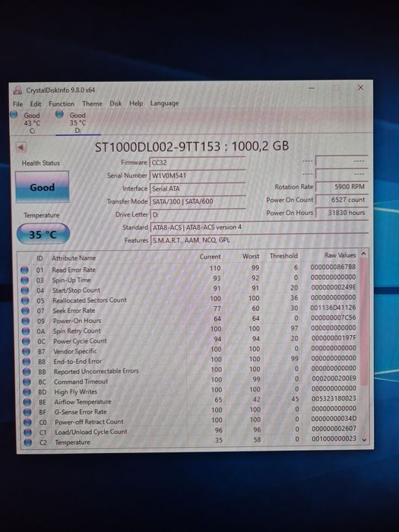
Task: Open the Theme menu
Action: tap(92, 103)
